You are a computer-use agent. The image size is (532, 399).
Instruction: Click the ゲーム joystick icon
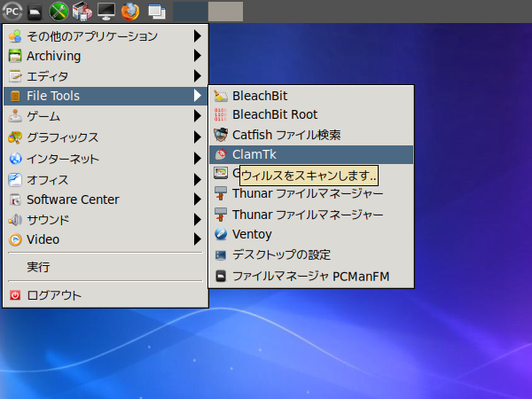point(15,116)
